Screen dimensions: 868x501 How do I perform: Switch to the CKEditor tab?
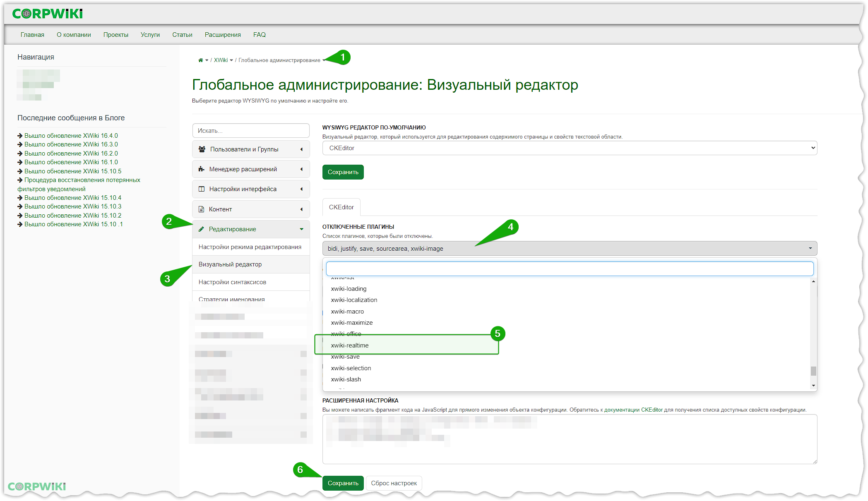341,207
